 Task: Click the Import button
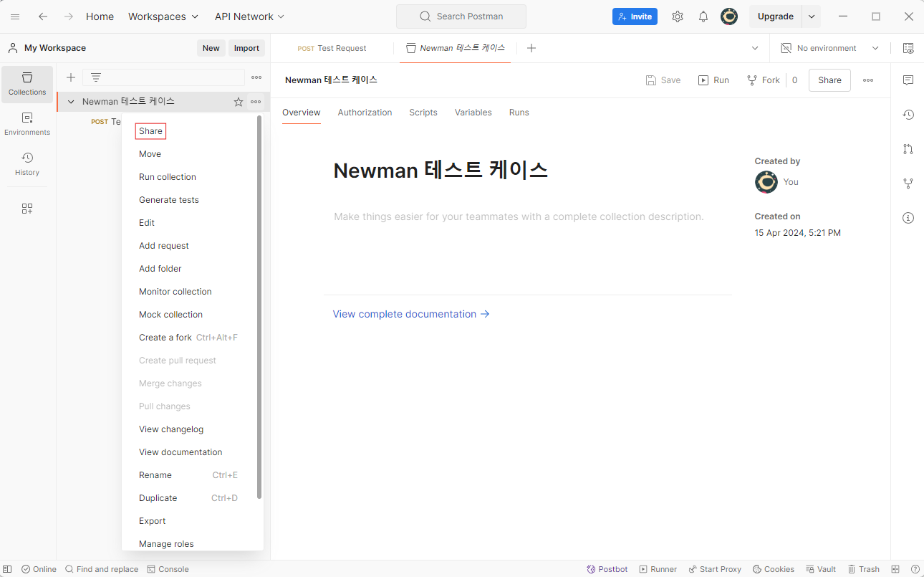click(246, 48)
